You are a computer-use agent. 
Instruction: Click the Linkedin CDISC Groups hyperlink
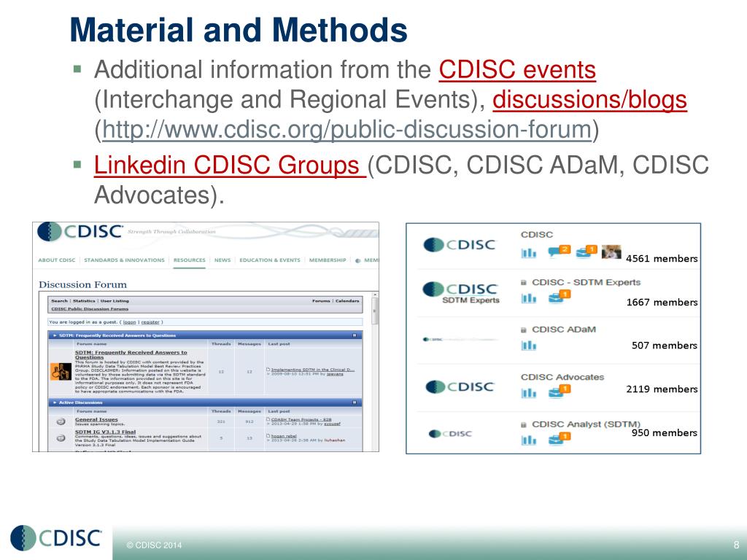230,166
